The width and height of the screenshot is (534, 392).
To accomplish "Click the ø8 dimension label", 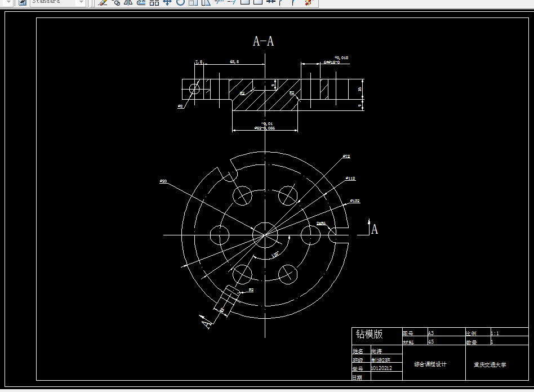I will click(x=180, y=106).
